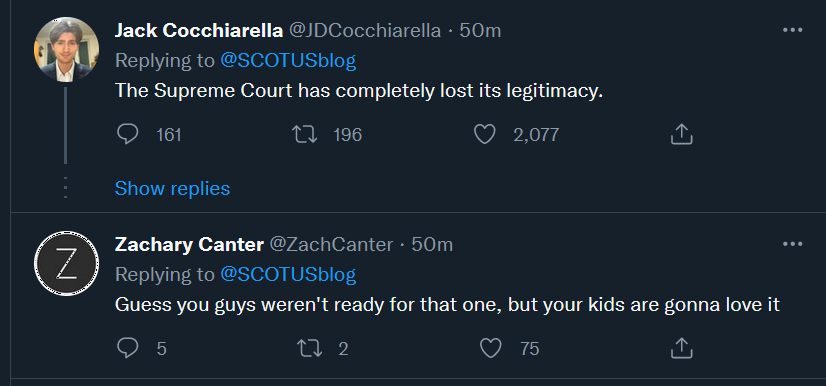
Task: Retweet Jack Cocchiarella's tweet
Action: click(304, 135)
